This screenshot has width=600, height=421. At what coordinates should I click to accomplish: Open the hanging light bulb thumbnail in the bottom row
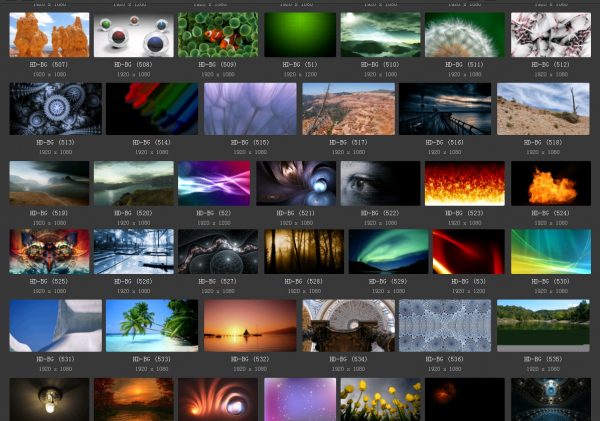click(49, 400)
